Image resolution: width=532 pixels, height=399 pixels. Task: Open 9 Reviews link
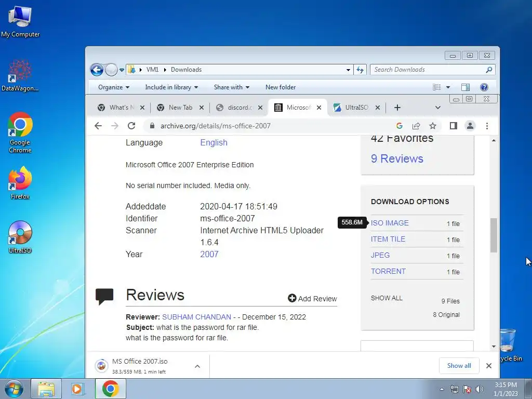pyautogui.click(x=397, y=159)
